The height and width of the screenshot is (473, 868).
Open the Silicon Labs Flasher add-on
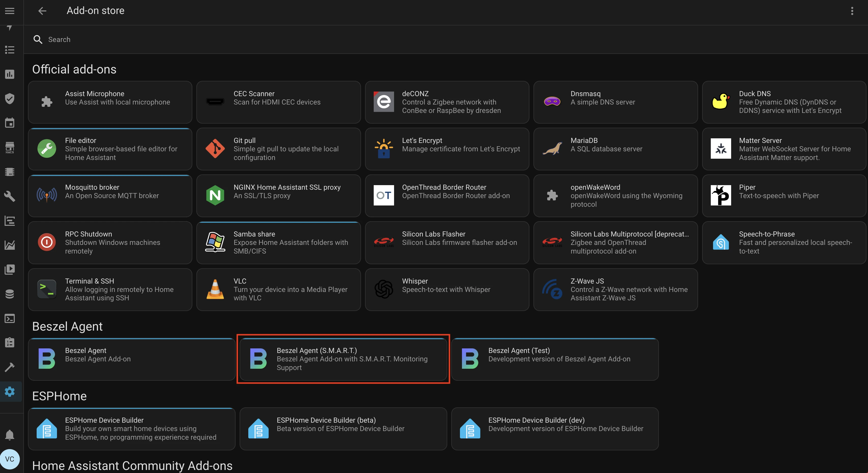pos(447,243)
